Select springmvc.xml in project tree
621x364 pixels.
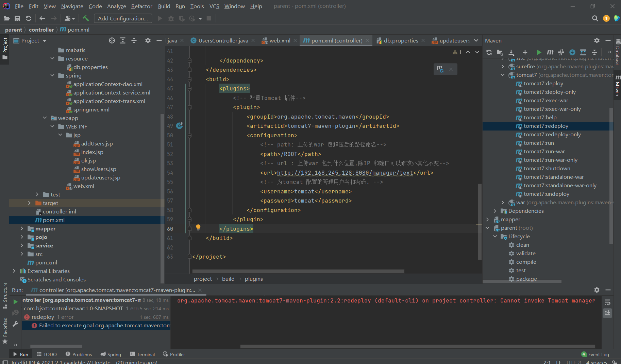pyautogui.click(x=91, y=109)
